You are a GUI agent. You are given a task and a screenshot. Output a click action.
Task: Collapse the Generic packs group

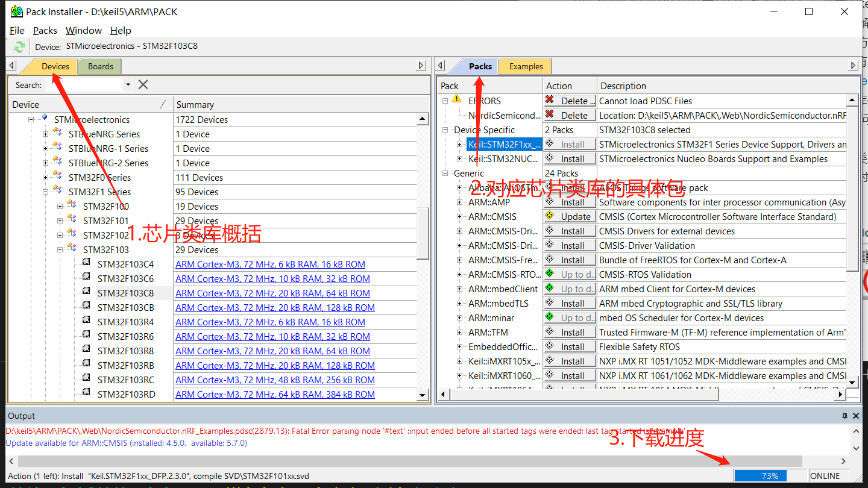point(445,174)
